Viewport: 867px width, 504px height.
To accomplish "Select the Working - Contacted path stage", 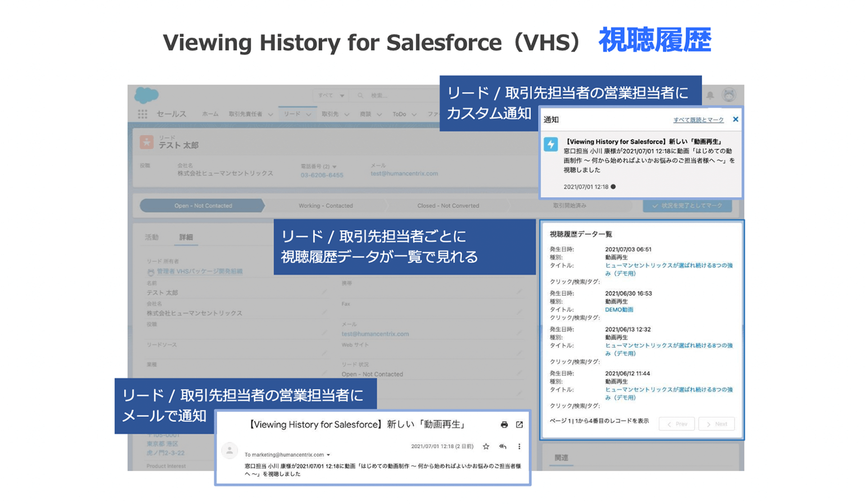I will [x=326, y=206].
